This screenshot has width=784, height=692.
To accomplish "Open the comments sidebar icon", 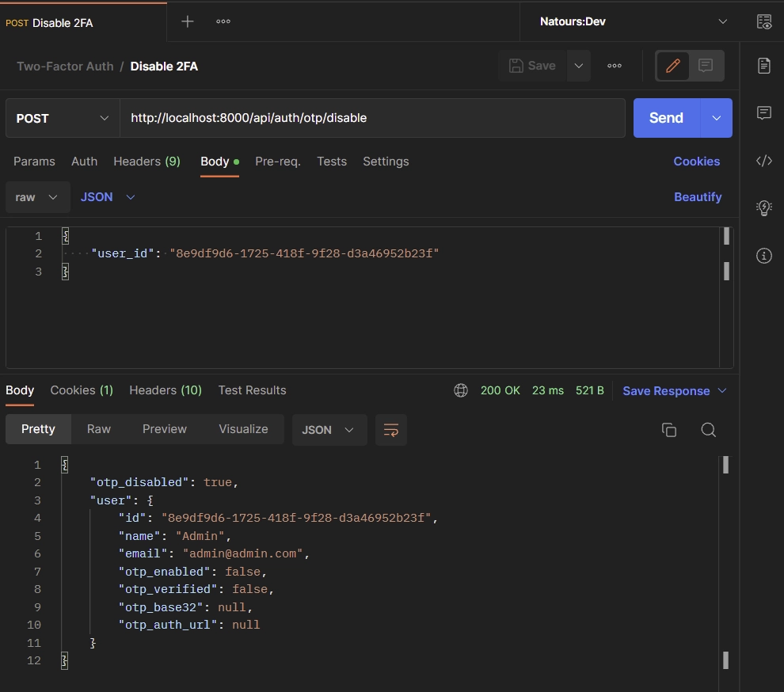I will click(x=764, y=112).
